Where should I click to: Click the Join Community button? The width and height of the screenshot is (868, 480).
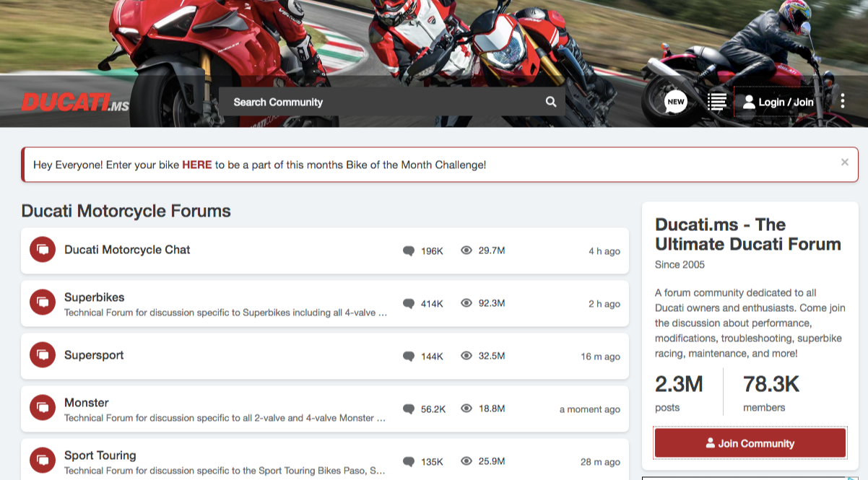750,443
